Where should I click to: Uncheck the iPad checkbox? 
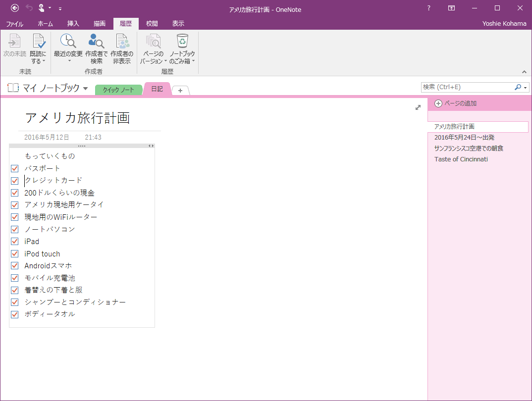[x=14, y=242]
